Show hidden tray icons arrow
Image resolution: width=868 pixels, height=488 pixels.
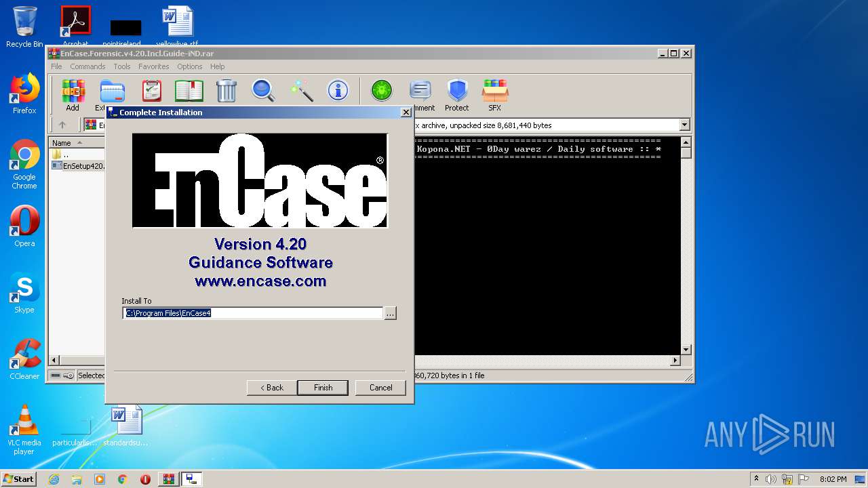pos(756,479)
